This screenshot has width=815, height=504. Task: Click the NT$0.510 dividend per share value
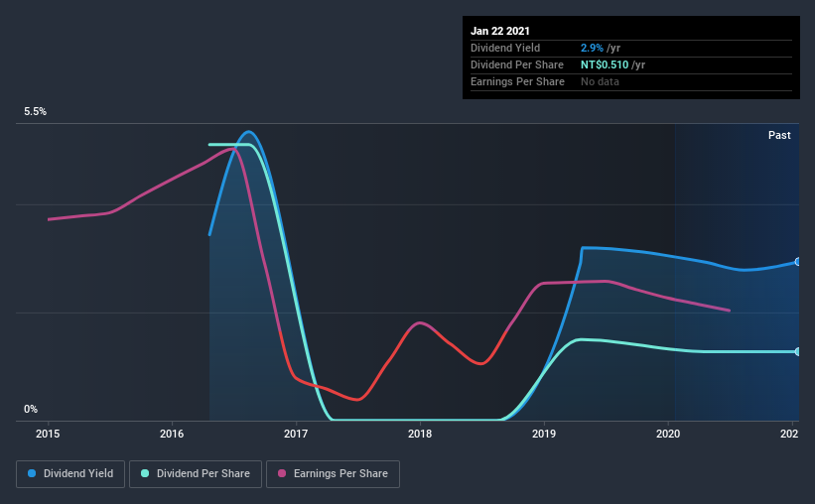pos(605,64)
